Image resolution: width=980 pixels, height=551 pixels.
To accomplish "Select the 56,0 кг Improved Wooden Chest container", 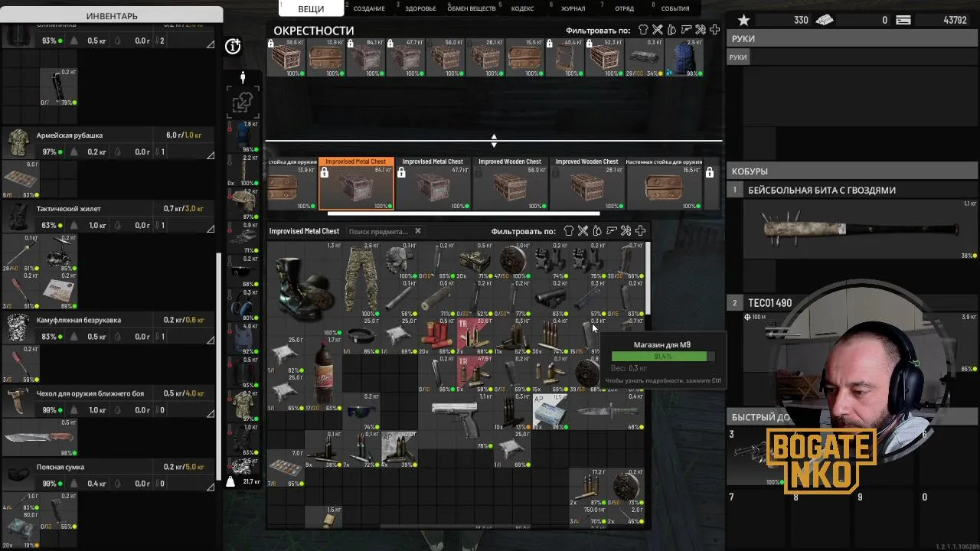I will coord(510,184).
